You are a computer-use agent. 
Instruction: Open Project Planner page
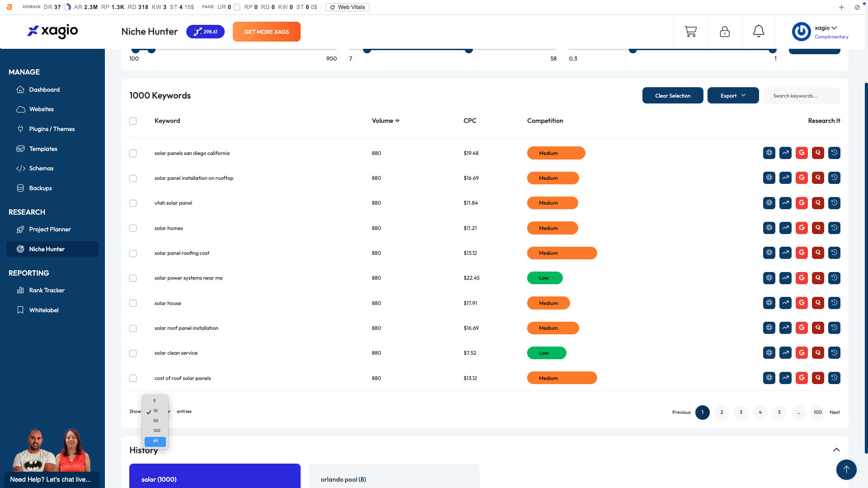pos(50,229)
